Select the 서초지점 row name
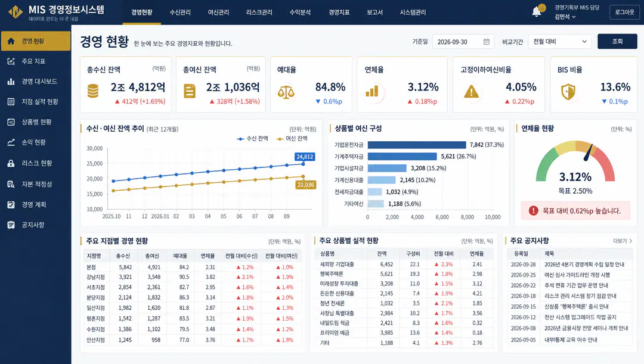Viewport: 644px width, 364px height. [x=95, y=287]
